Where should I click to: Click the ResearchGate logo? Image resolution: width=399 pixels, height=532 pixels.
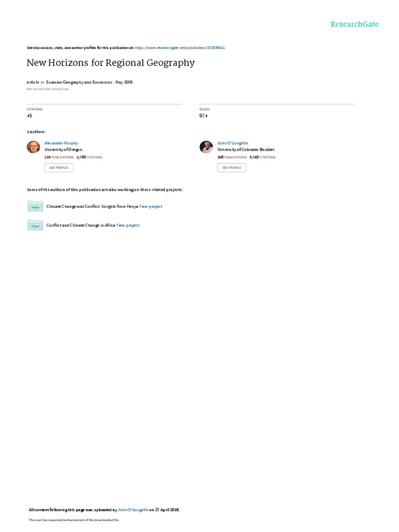coord(354,24)
